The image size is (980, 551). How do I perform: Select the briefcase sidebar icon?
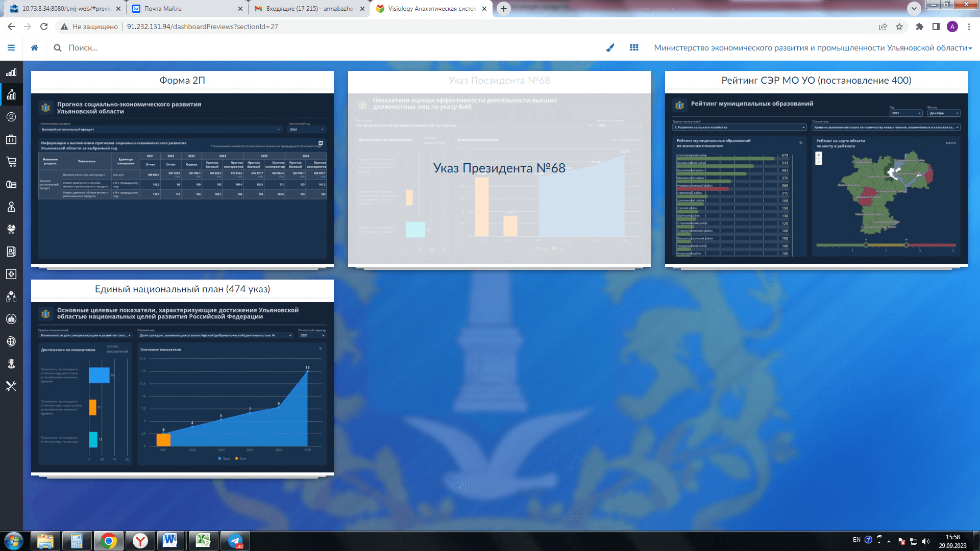[11, 139]
